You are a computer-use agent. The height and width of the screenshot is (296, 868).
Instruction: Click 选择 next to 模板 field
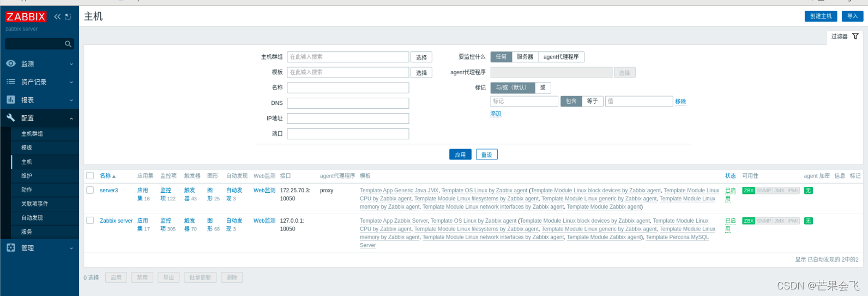coord(421,73)
